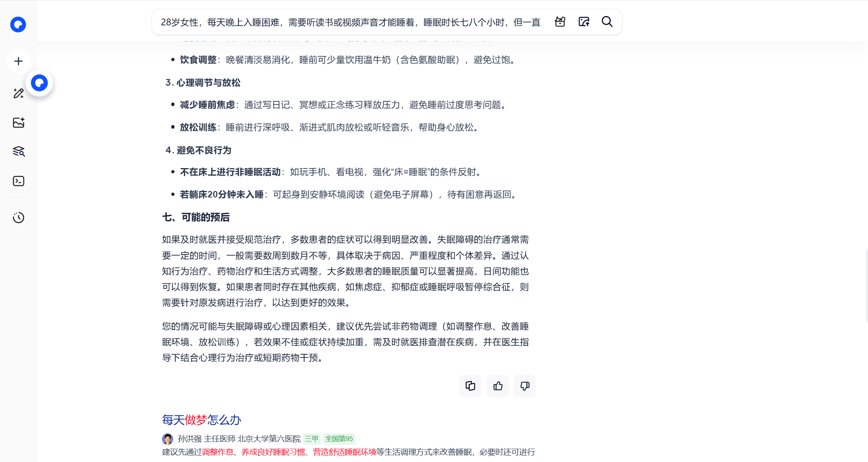The height and width of the screenshot is (462, 868).
Task: Open the history clock icon
Action: (18, 218)
